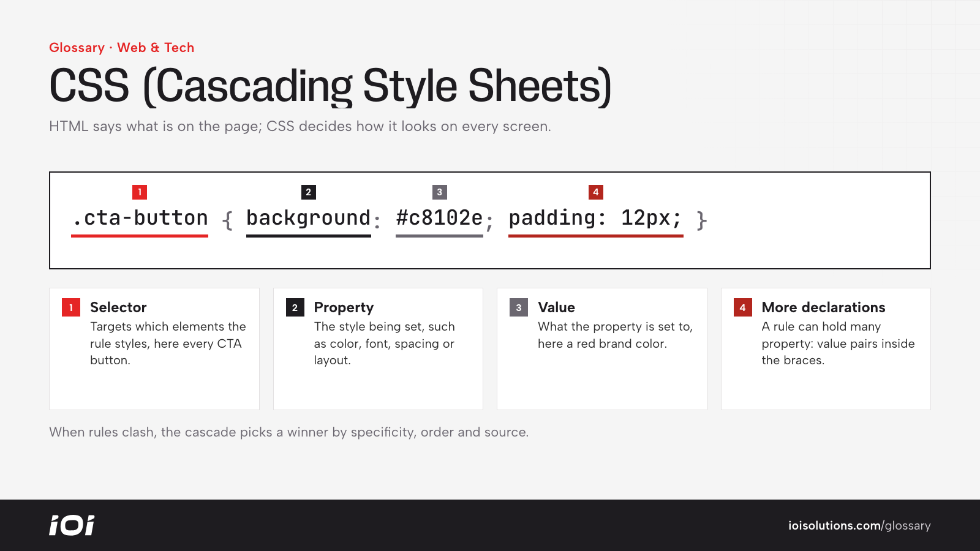
Task: Click the 'Glossary · Web & Tech' breadcrumb
Action: pyautogui.click(x=121, y=48)
